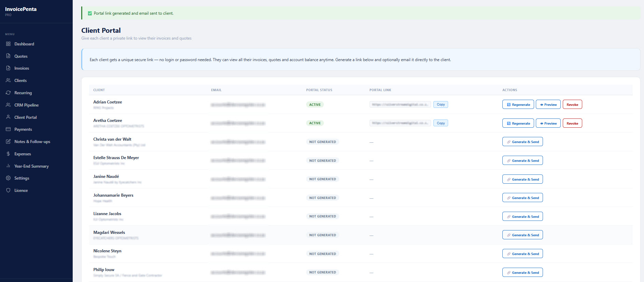The width and height of the screenshot is (644, 282).
Task: Open the Expenses dollar icon
Action: [x=8, y=154]
